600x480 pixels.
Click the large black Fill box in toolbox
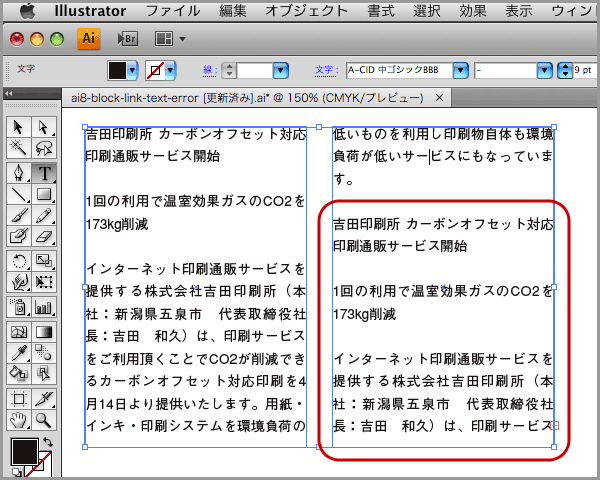[x=25, y=452]
